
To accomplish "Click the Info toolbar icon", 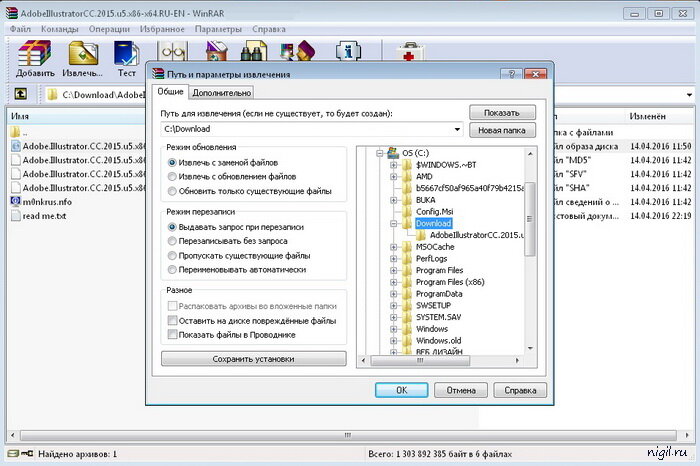I will tap(348, 51).
